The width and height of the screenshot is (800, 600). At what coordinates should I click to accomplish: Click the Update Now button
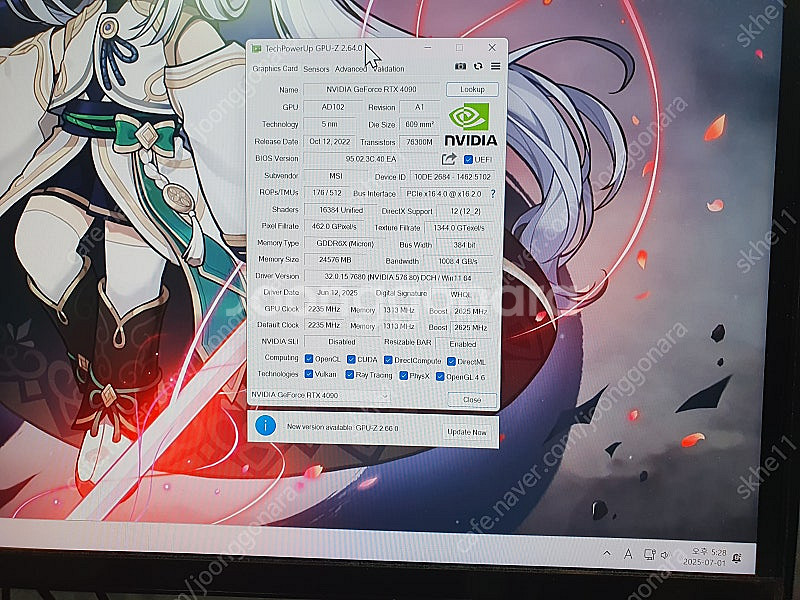466,432
